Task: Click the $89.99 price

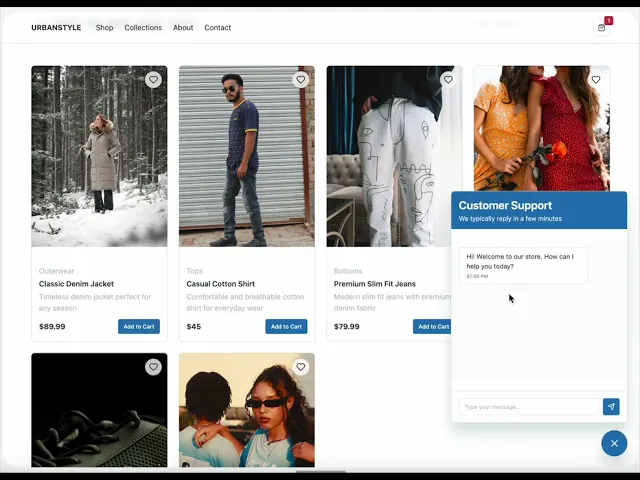Action: click(x=52, y=327)
